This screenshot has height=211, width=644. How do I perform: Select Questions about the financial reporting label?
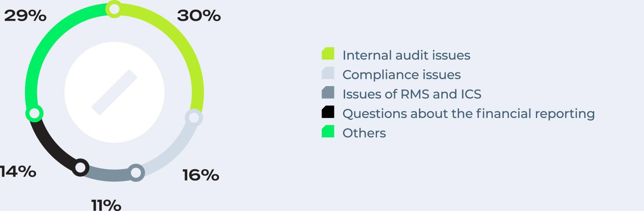click(x=468, y=114)
